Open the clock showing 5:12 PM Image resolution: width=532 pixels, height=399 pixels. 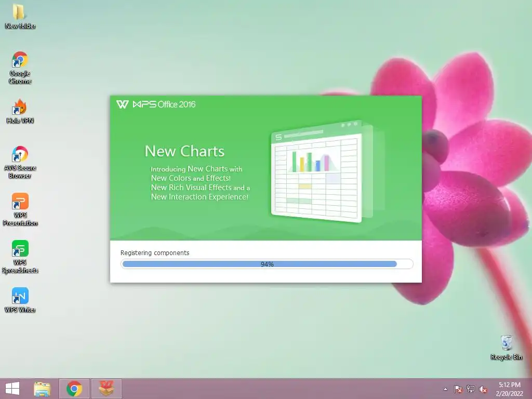point(510,389)
